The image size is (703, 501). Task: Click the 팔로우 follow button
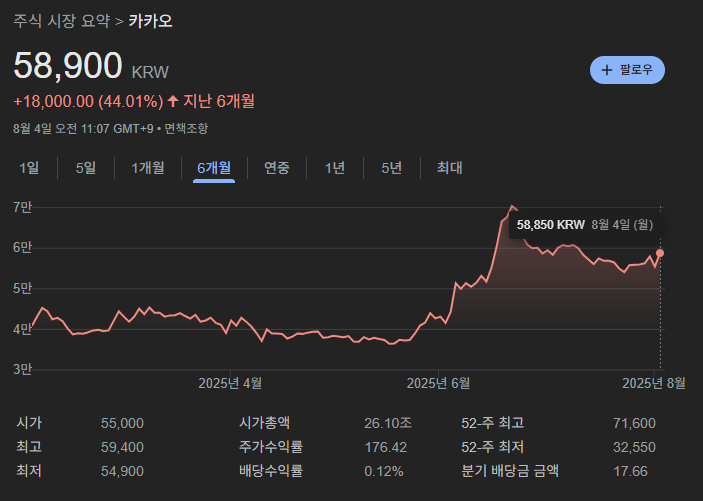627,70
